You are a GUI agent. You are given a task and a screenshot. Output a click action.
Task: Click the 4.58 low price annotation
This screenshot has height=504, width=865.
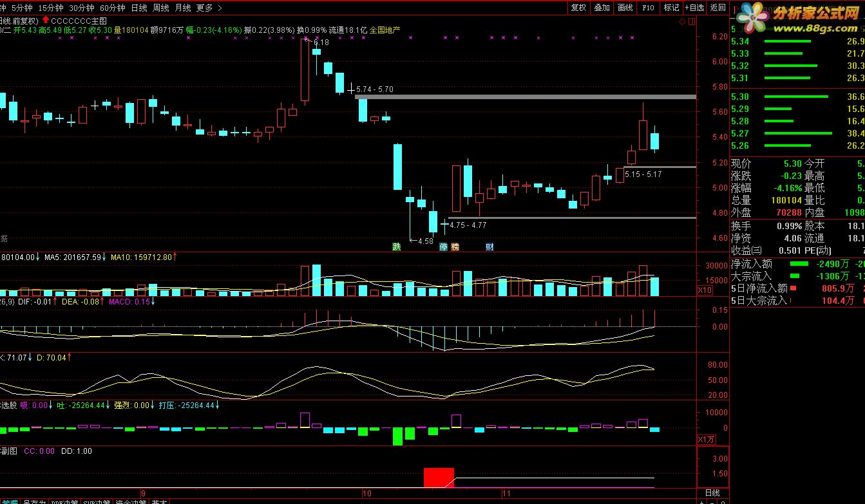click(425, 241)
